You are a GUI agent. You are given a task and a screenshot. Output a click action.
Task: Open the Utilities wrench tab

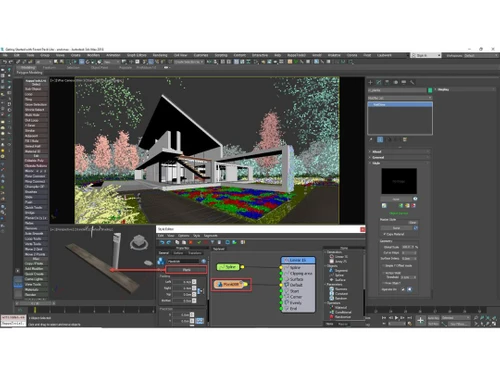coord(412,82)
